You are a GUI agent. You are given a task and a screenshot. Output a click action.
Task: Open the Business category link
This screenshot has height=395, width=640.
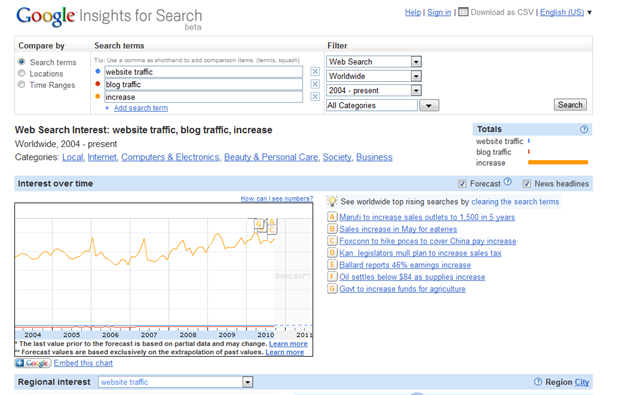(374, 157)
